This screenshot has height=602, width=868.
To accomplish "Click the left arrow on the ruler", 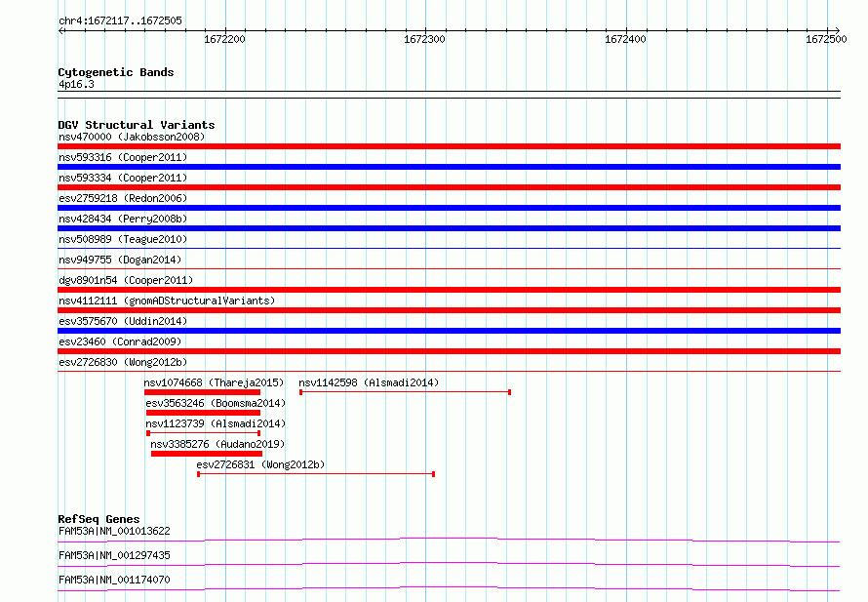I will click(x=61, y=31).
